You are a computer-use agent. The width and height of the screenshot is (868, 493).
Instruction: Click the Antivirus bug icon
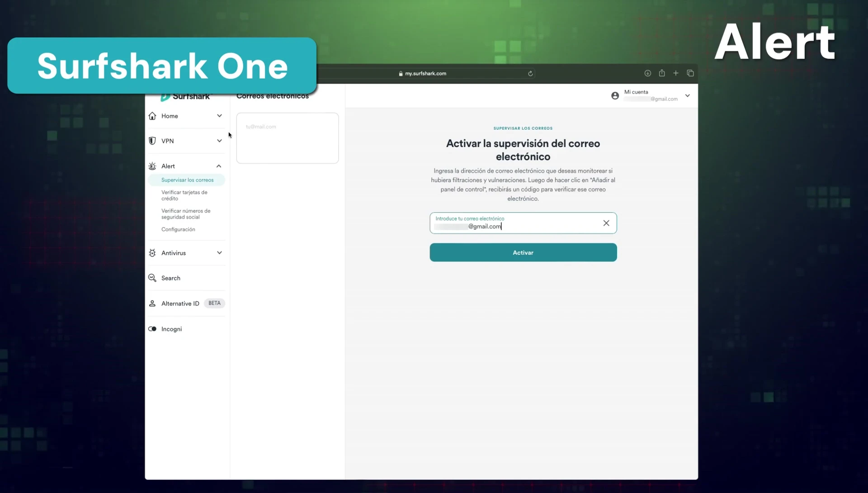[152, 253]
